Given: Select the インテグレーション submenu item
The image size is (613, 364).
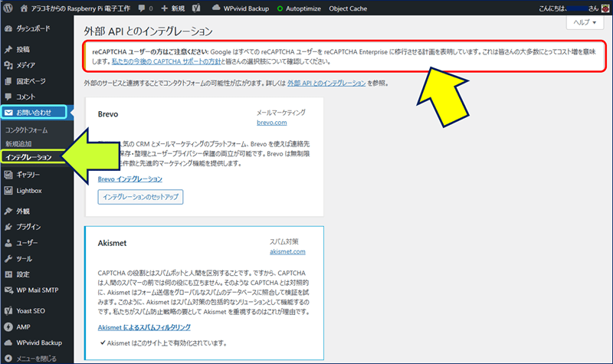Looking at the screenshot, I should (28, 157).
